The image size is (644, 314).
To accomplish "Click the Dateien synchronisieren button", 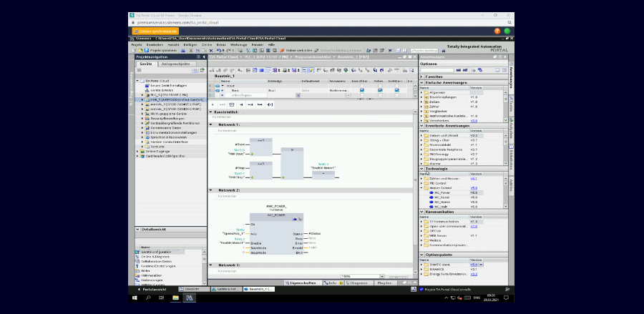I will [x=156, y=31].
